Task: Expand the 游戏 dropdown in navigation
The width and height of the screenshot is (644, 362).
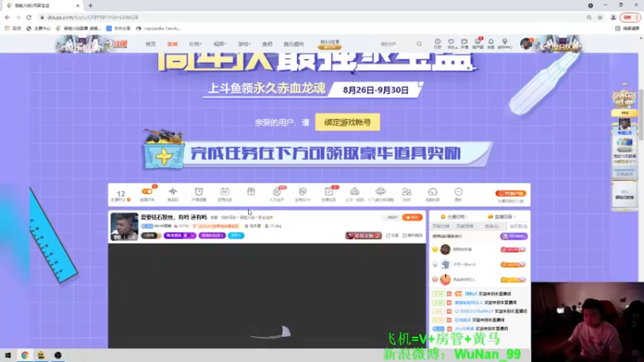Action: [244, 44]
